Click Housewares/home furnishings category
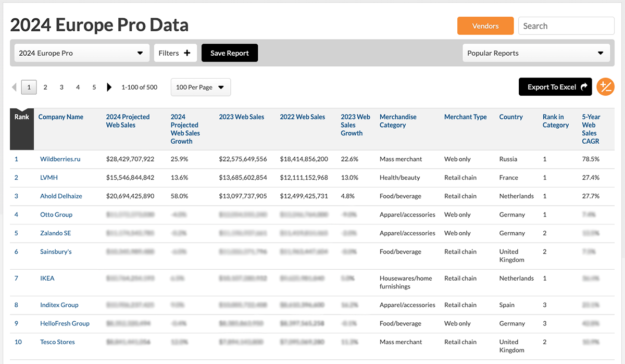The width and height of the screenshot is (625, 364). tap(406, 282)
